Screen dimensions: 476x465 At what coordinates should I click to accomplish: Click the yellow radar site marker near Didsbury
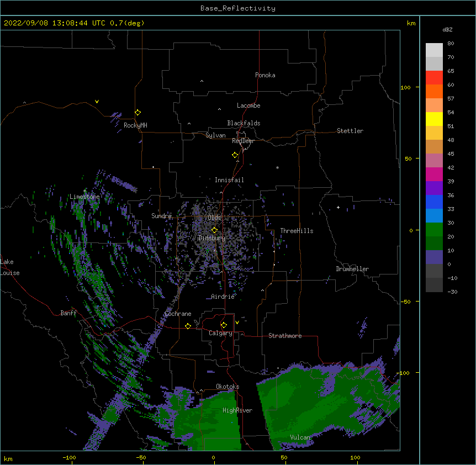(x=214, y=230)
